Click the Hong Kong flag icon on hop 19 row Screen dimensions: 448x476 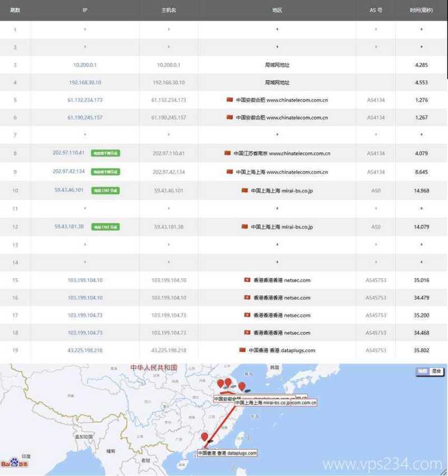[242, 350]
